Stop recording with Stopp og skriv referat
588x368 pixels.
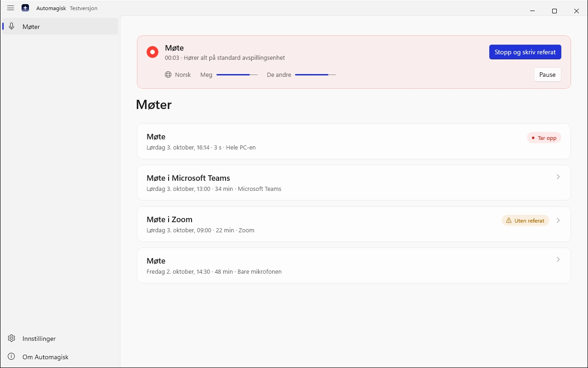[525, 52]
